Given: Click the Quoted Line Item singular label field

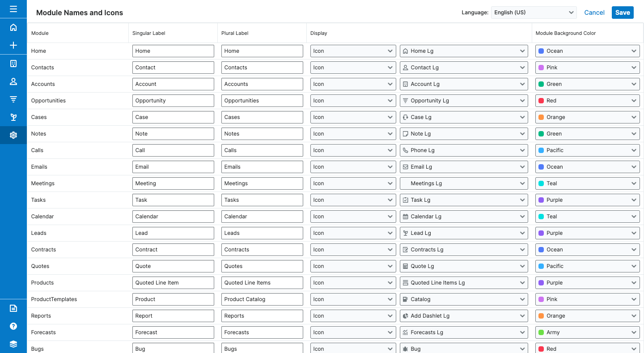Looking at the screenshot, I should click(x=173, y=283).
